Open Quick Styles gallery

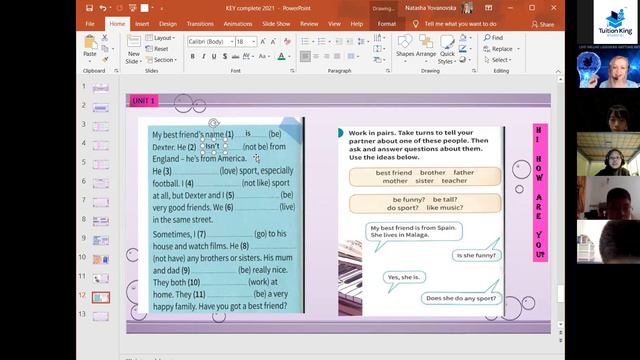coord(447,49)
